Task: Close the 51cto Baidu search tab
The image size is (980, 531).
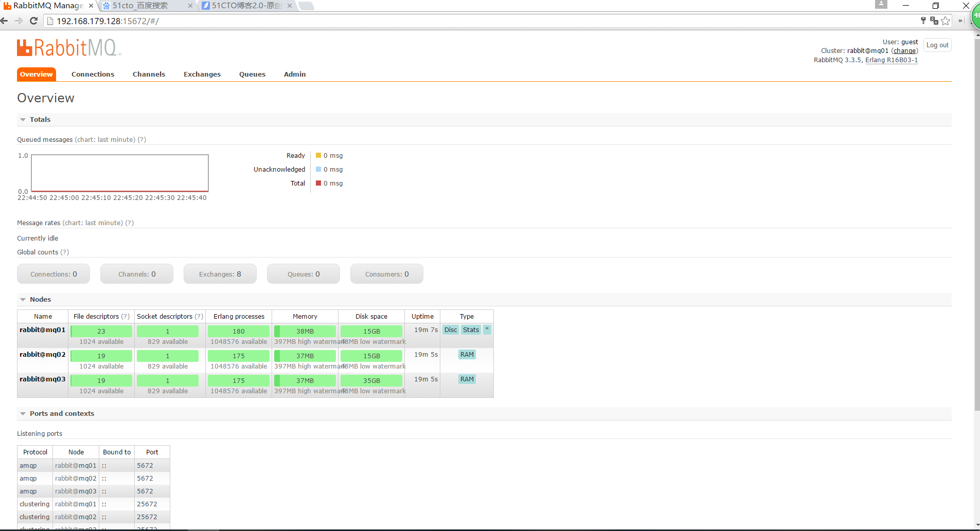Action: [190, 6]
